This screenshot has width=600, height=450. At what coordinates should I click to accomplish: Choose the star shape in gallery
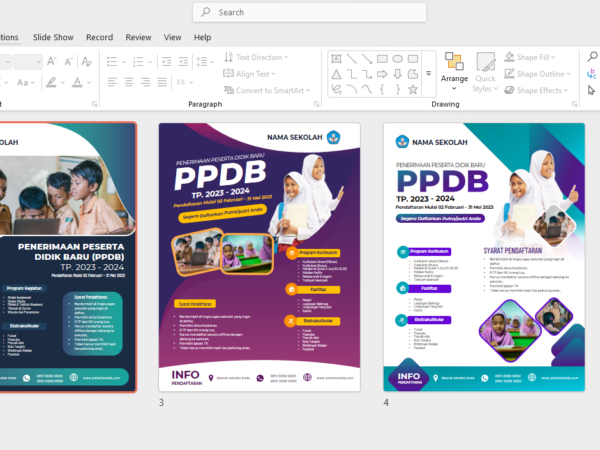pyautogui.click(x=412, y=89)
